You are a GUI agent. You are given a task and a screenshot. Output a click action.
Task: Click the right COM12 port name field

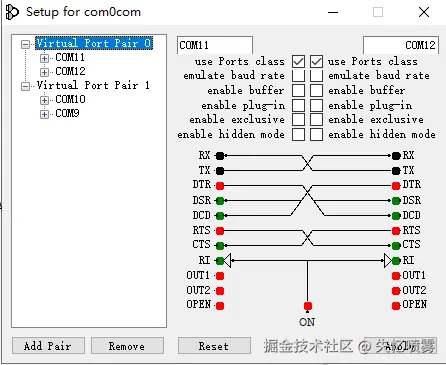point(401,45)
